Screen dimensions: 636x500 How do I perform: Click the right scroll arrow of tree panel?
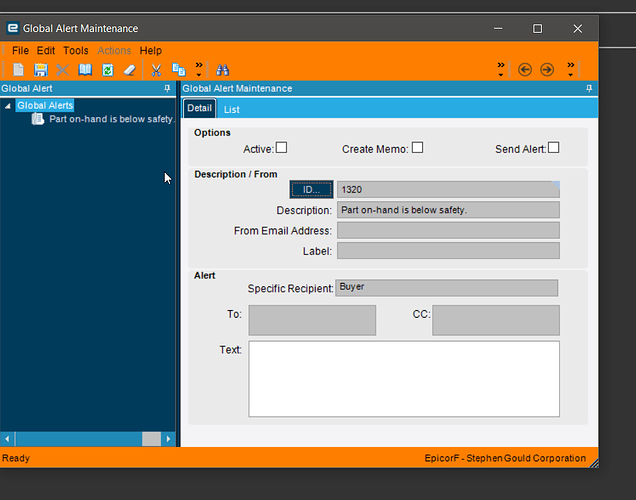[168, 439]
